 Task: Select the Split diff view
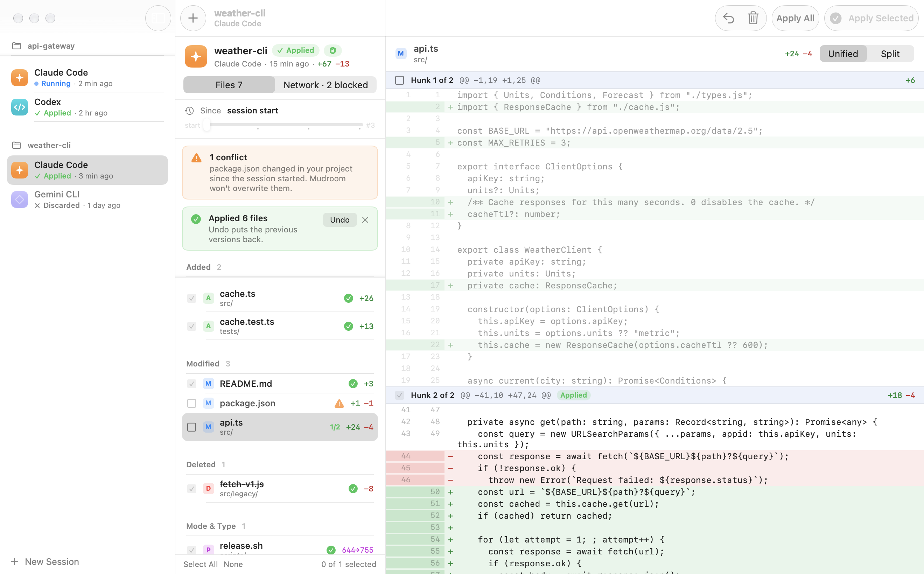click(890, 54)
